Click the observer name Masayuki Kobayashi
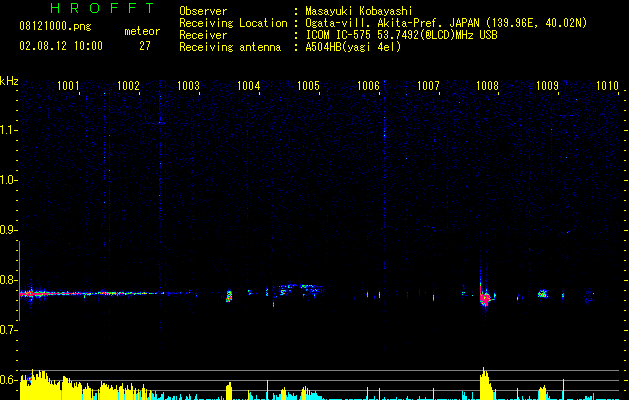The width and height of the screenshot is (629, 400). [x=359, y=11]
